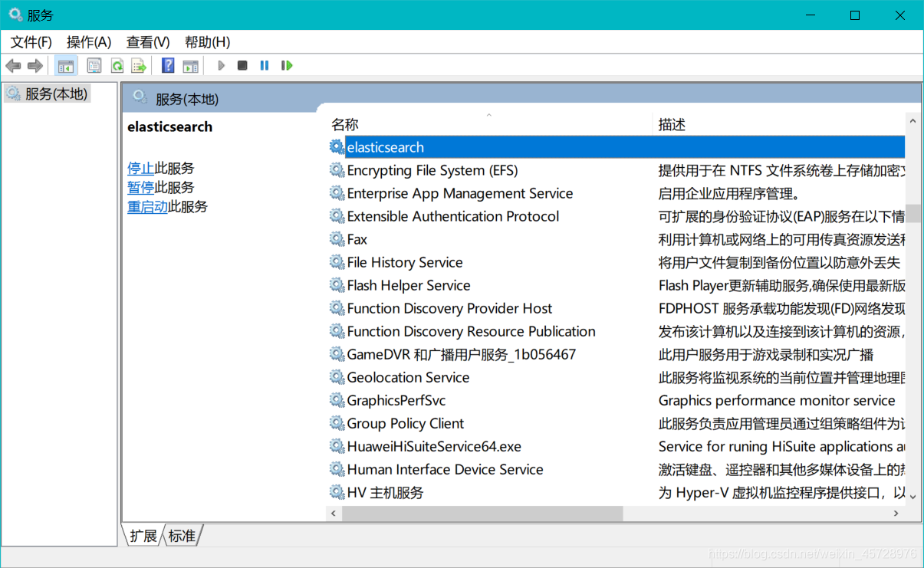The image size is (924, 568).
Task: Refresh the service list
Action: point(117,65)
